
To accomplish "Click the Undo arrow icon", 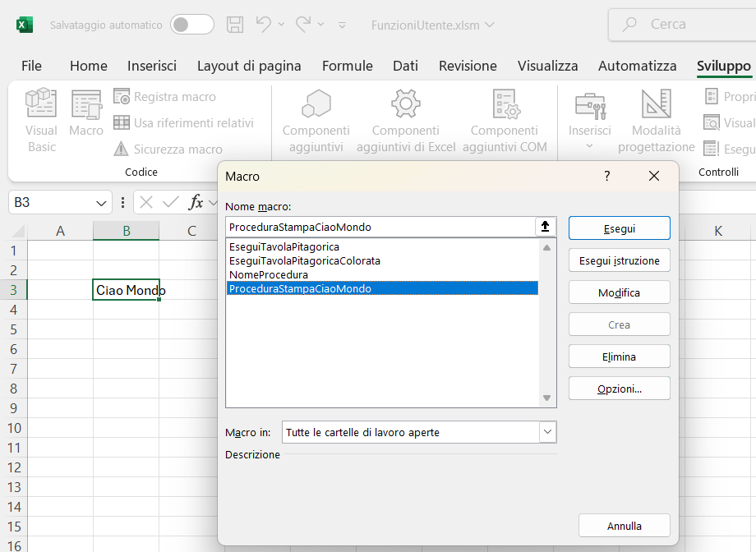I will pos(263,25).
